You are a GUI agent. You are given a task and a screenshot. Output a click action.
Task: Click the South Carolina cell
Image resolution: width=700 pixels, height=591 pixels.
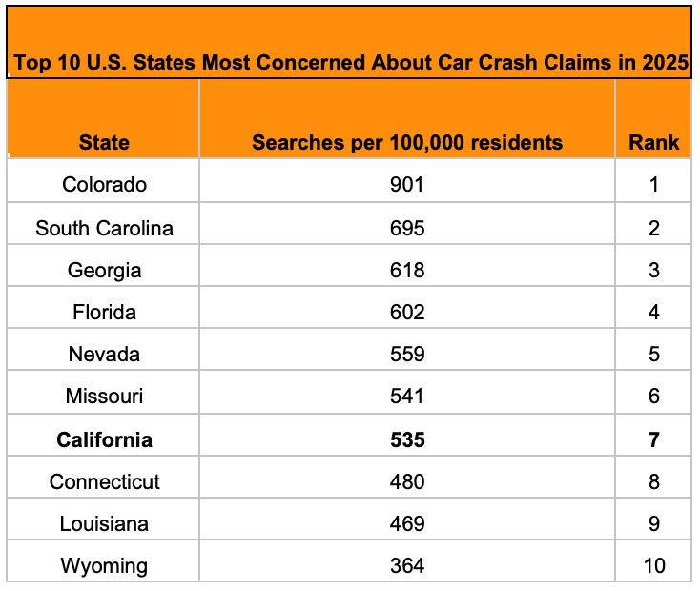coord(104,228)
